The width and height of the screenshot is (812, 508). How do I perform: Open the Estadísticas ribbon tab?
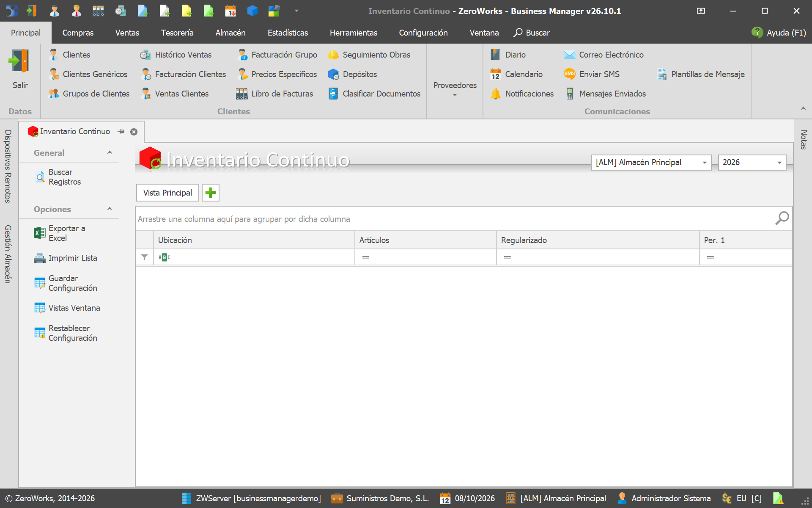pos(288,33)
